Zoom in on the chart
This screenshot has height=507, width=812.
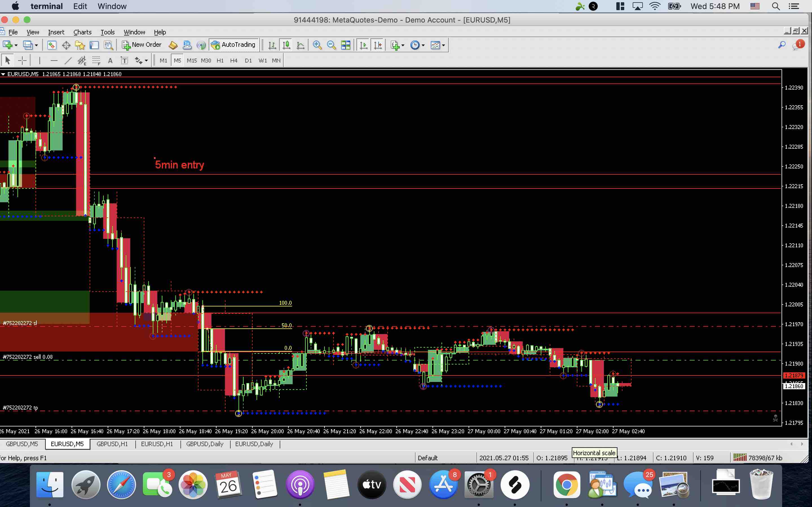point(317,45)
